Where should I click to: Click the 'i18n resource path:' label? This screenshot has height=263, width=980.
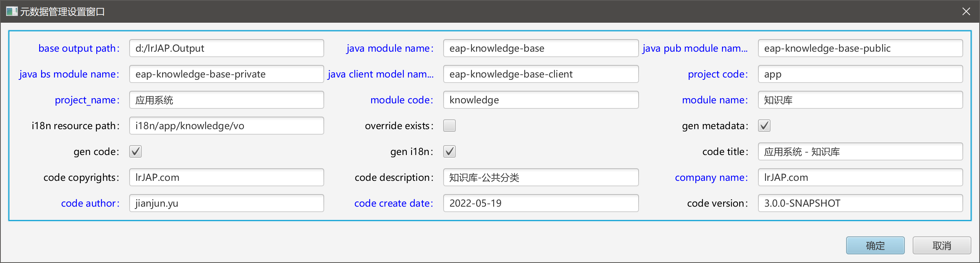[x=76, y=126]
